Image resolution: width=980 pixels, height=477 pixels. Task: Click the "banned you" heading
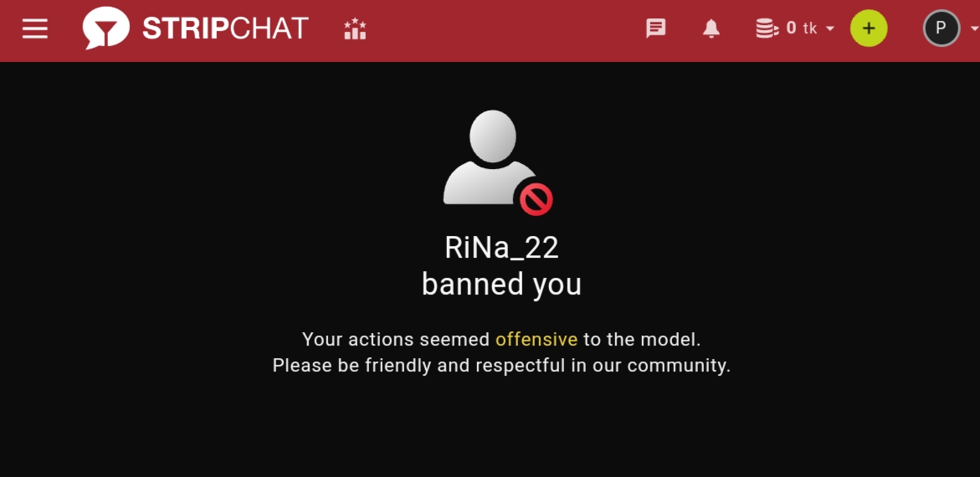pyautogui.click(x=501, y=284)
